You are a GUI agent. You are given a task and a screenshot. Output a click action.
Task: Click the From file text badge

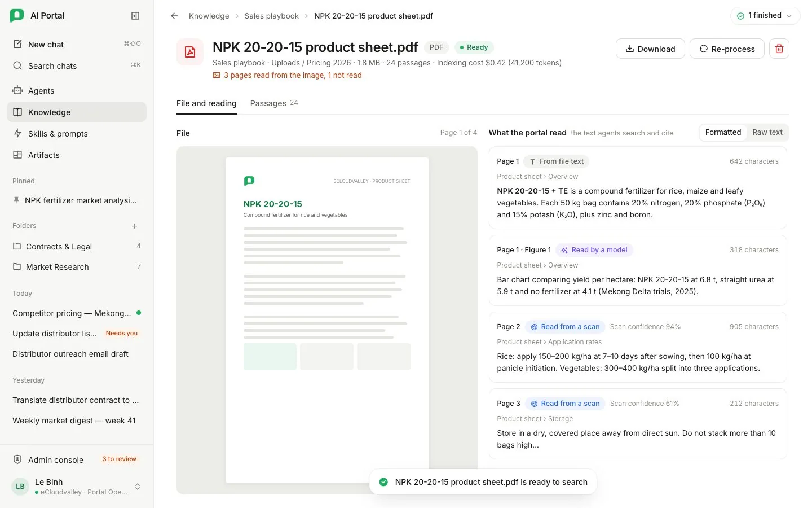point(557,161)
